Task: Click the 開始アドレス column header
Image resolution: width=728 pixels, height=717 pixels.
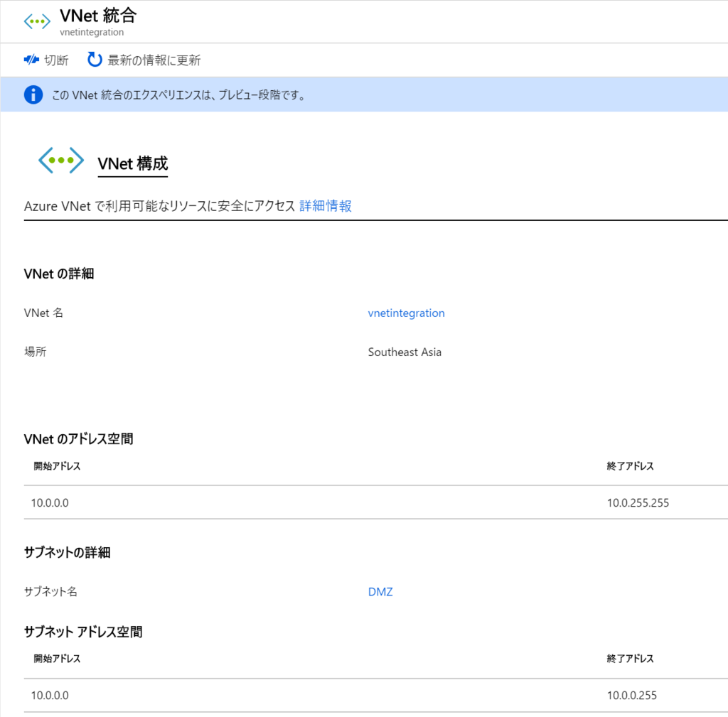Action: [58, 466]
